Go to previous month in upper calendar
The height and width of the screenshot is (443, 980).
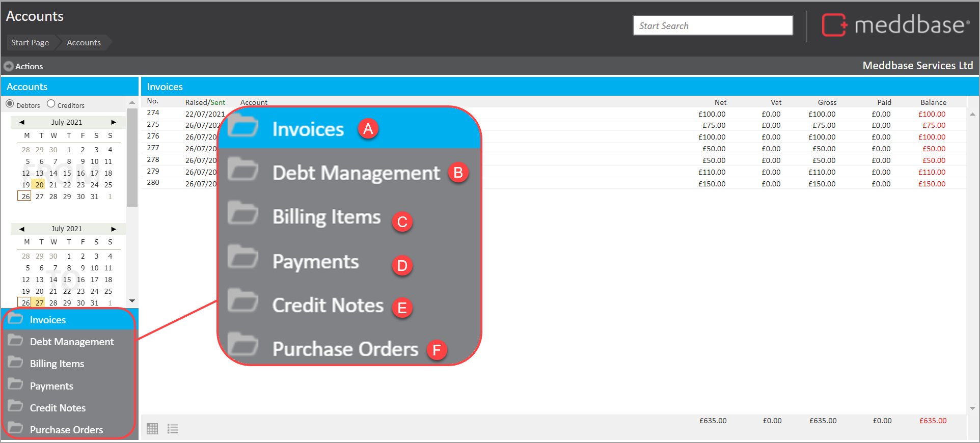click(x=22, y=122)
